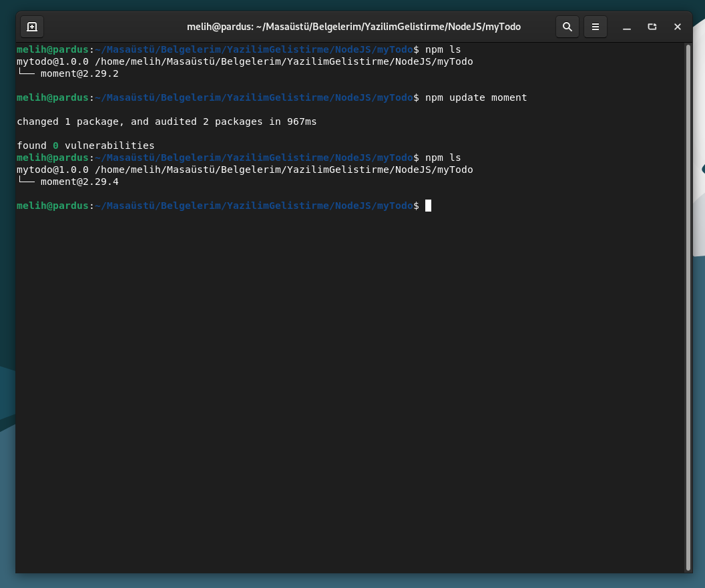Viewport: 705px width, 588px height.
Task: Open a new terminal tab
Action: [x=32, y=27]
